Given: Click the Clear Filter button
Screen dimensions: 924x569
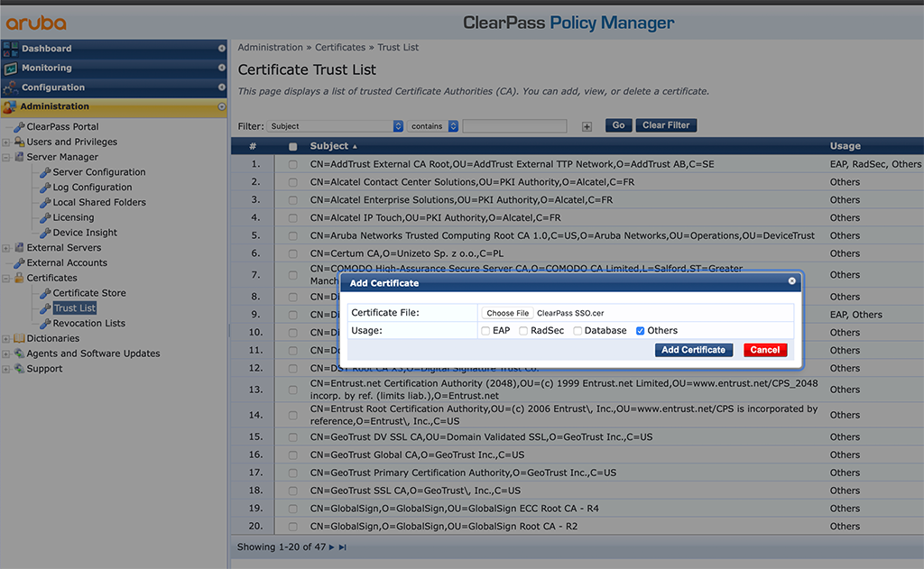Looking at the screenshot, I should tap(666, 125).
